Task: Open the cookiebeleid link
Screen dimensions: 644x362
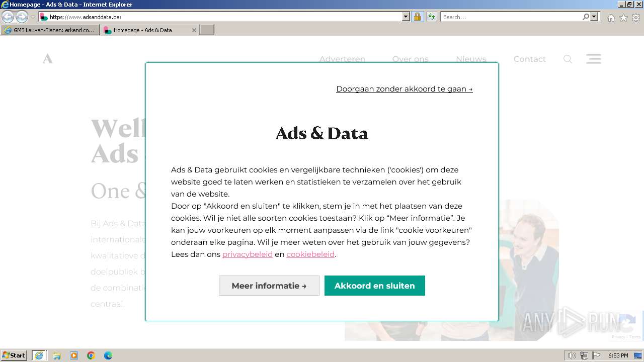Action: [310, 254]
